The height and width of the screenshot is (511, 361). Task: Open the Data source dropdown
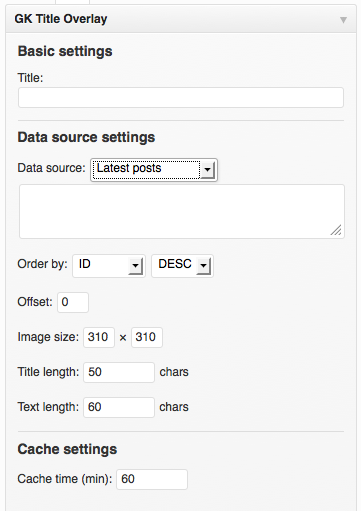pyautogui.click(x=154, y=170)
